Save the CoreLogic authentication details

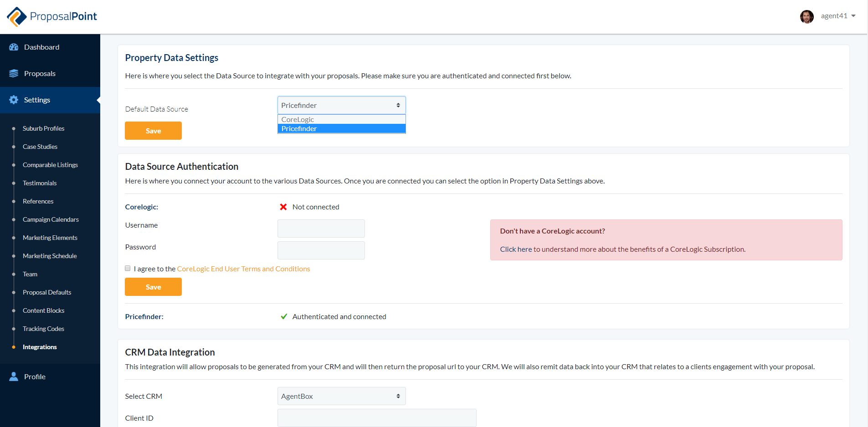coord(153,287)
